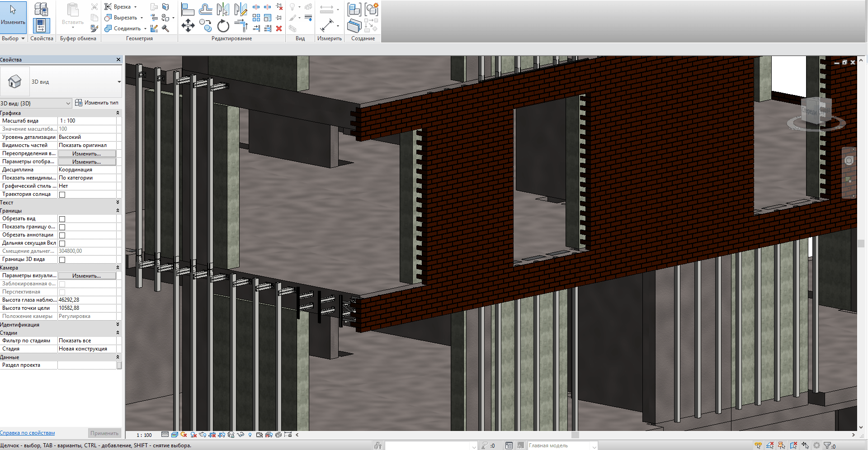Open the Справка по свойствам link
The height and width of the screenshot is (450, 868).
coord(28,433)
